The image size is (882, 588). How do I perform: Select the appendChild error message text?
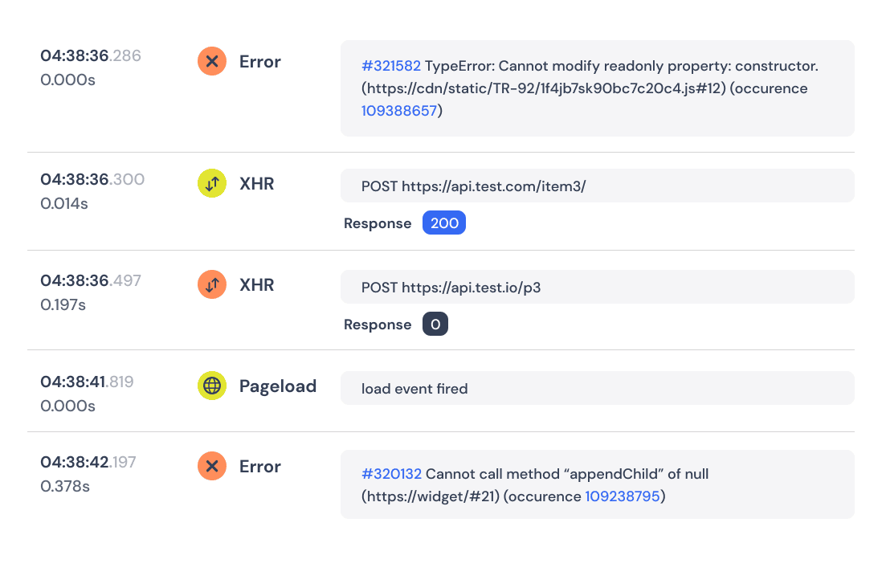(534, 484)
